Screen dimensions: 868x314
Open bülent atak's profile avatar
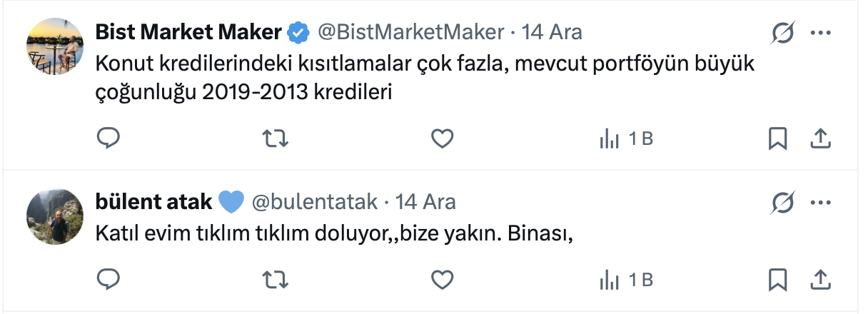[55, 216]
